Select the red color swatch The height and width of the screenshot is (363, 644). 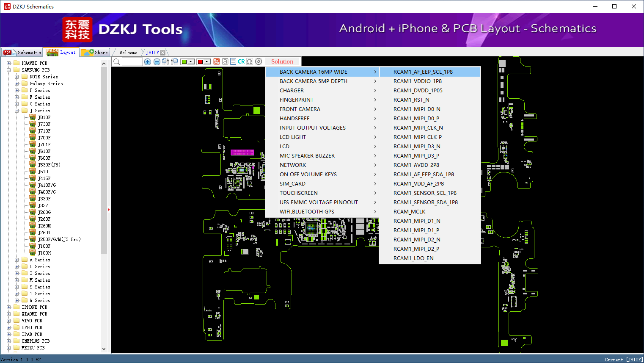click(201, 62)
